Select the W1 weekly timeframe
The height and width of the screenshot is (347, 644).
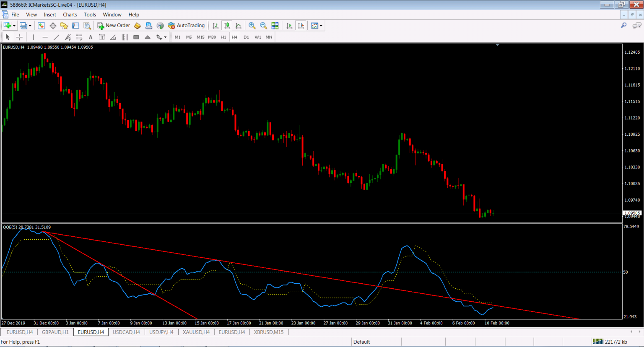(258, 37)
